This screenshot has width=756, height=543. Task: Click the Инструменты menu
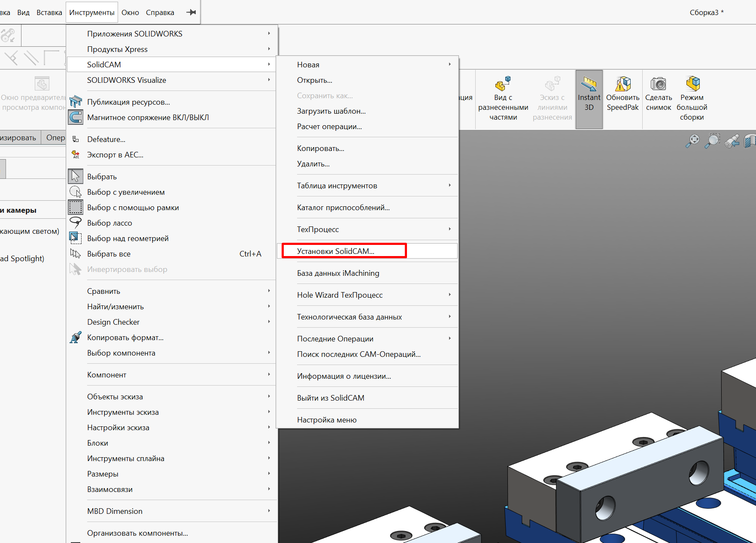(x=92, y=12)
